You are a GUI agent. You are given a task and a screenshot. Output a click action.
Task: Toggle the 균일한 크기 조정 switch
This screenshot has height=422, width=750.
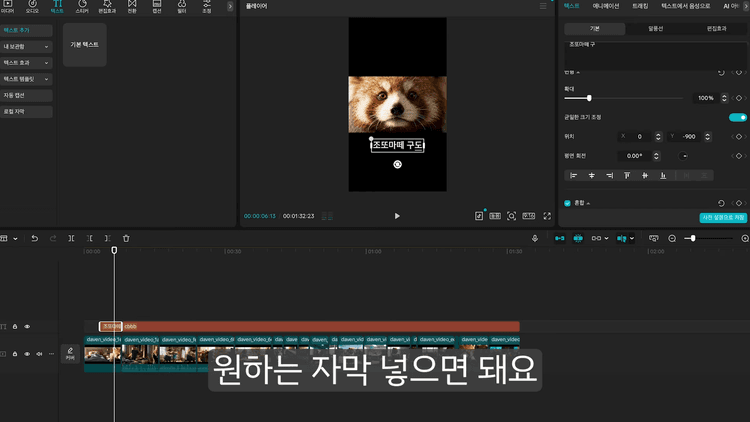(737, 117)
